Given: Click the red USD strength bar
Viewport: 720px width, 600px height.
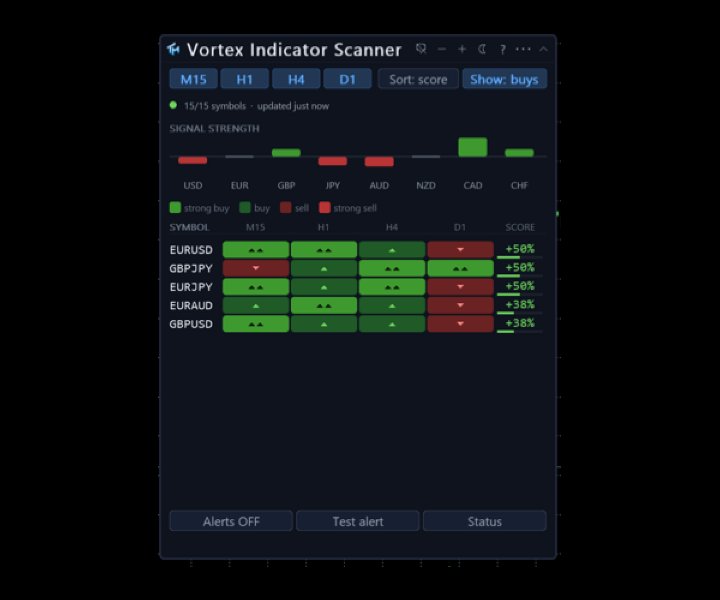Looking at the screenshot, I should click(193, 160).
